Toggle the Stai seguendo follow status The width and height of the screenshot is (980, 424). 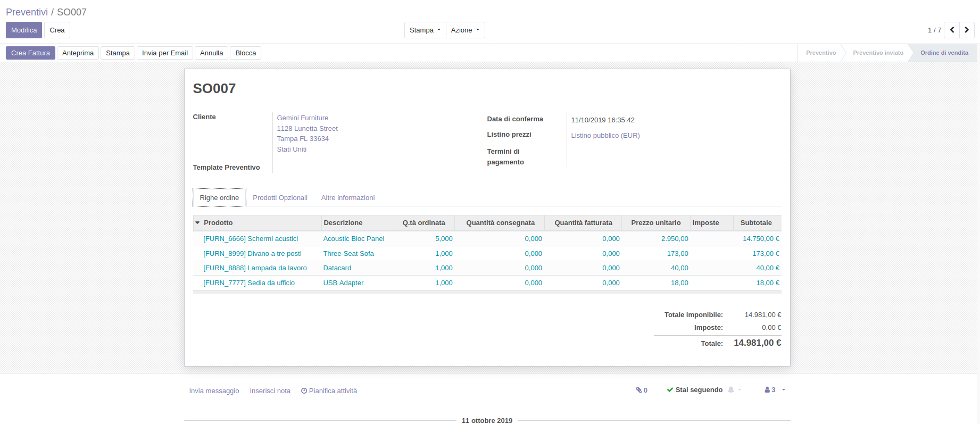(695, 390)
